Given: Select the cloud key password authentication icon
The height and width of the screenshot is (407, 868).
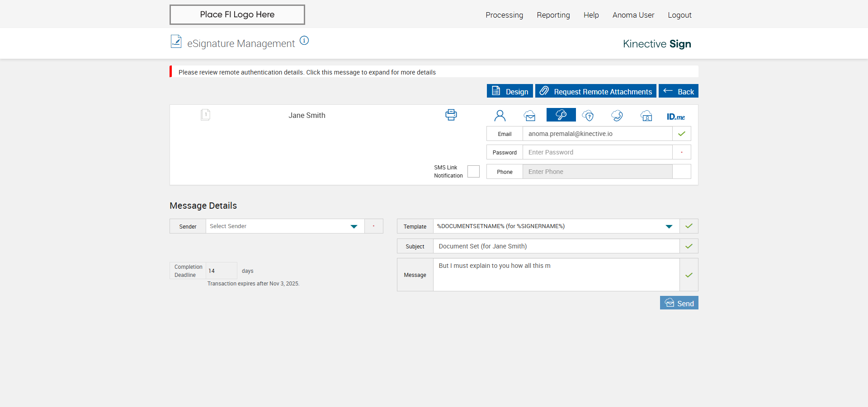Looking at the screenshot, I should pyautogui.click(x=561, y=115).
